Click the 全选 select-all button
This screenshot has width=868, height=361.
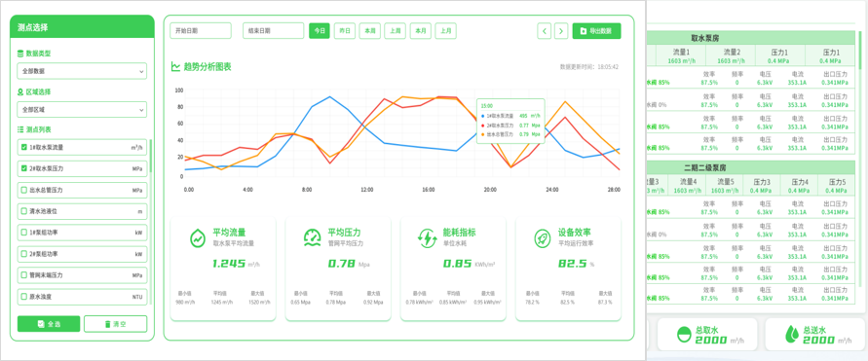click(49, 324)
